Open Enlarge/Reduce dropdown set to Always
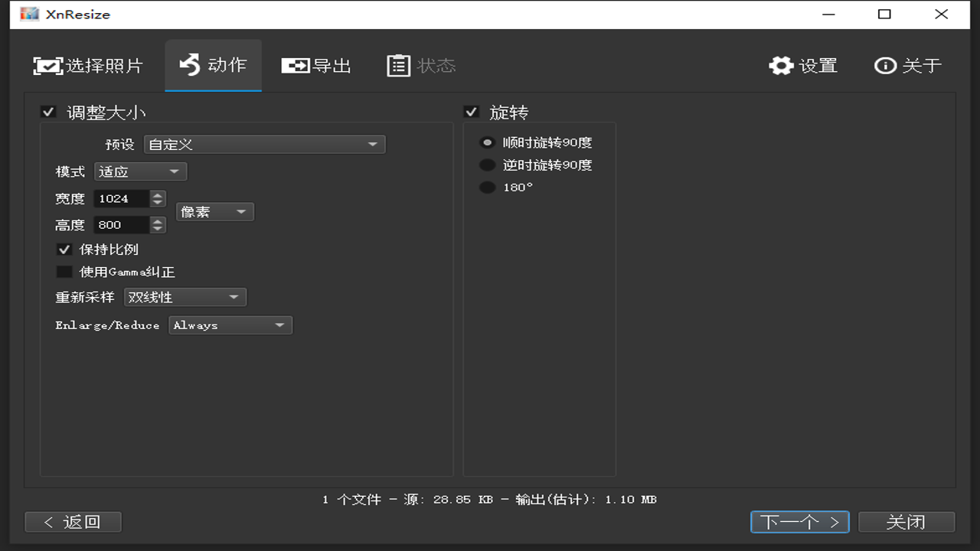The width and height of the screenshot is (980, 551). click(230, 325)
